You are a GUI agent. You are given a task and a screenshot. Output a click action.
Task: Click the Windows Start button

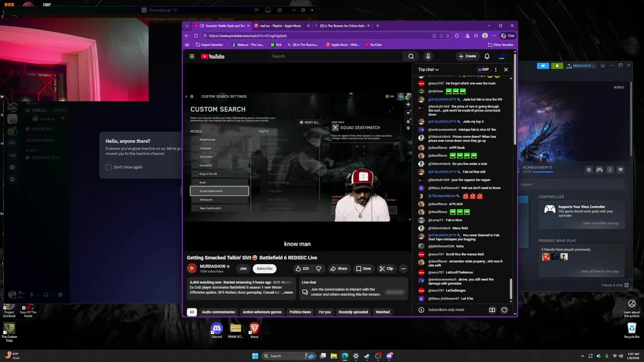tap(255, 356)
